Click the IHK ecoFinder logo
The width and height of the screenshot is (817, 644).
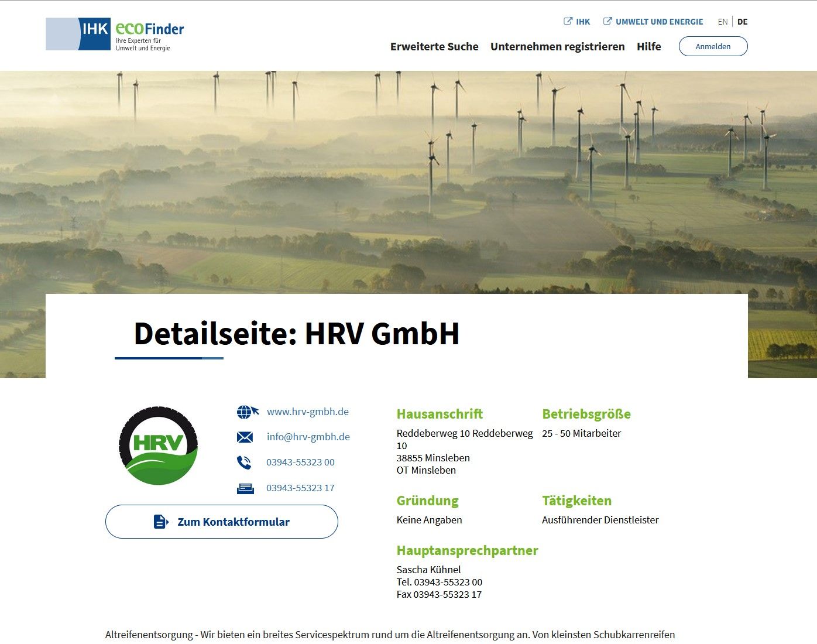pos(115,35)
